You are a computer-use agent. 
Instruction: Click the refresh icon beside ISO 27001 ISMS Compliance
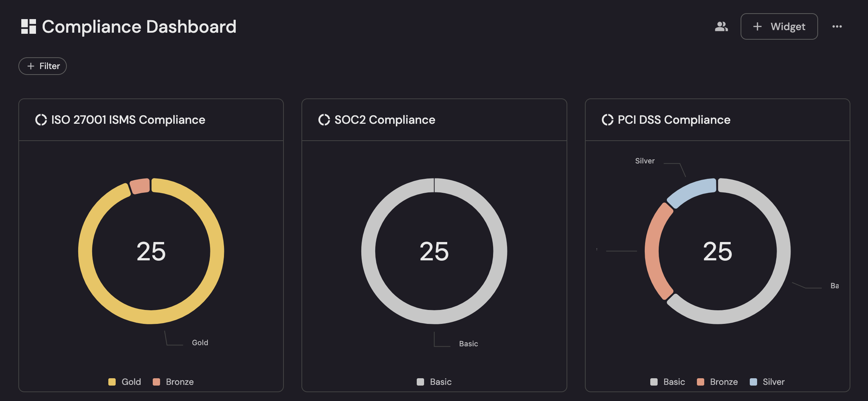[x=41, y=119]
